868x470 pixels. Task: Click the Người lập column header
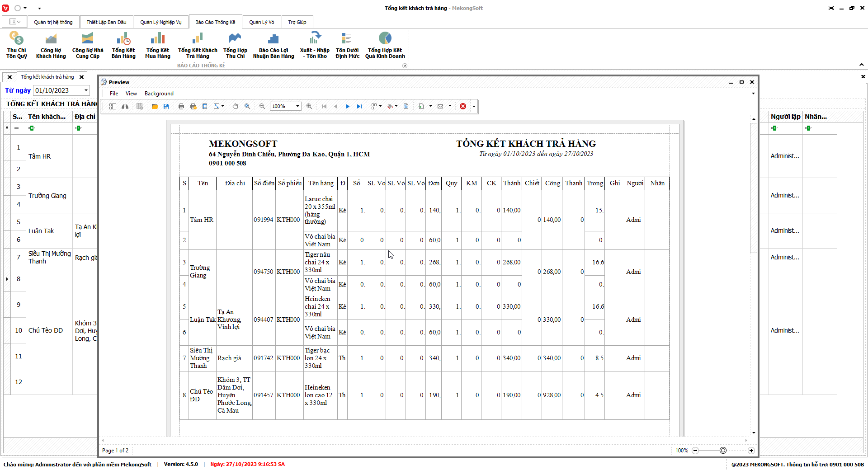785,117
